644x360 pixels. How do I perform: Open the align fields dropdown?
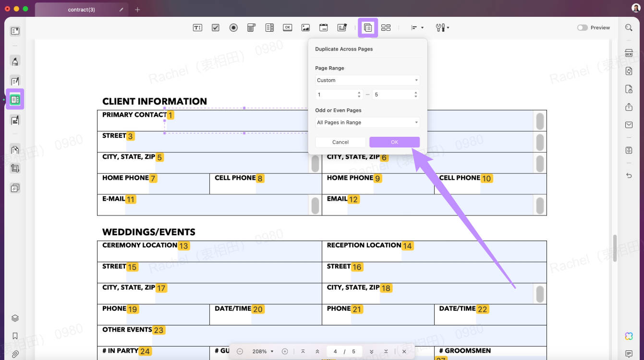pyautogui.click(x=416, y=28)
